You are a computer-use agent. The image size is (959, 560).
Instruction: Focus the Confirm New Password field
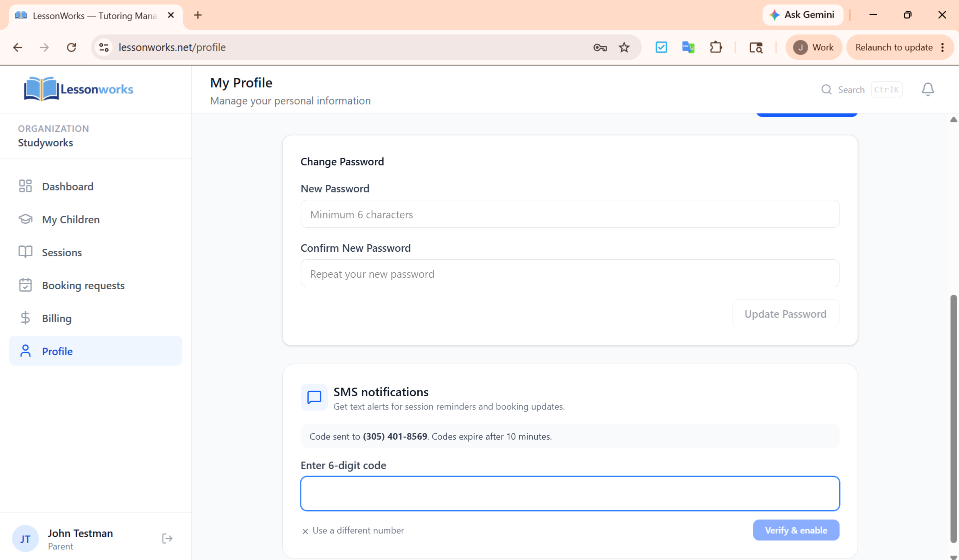pos(570,274)
